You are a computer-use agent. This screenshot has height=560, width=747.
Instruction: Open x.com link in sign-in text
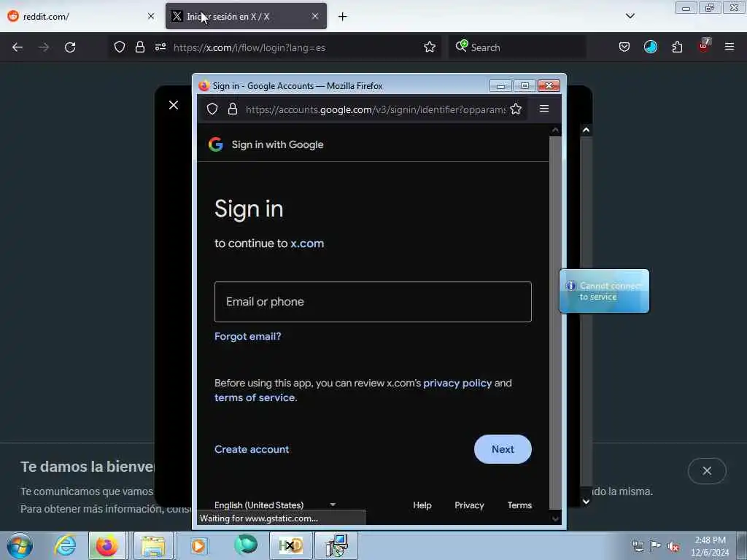[x=307, y=244]
